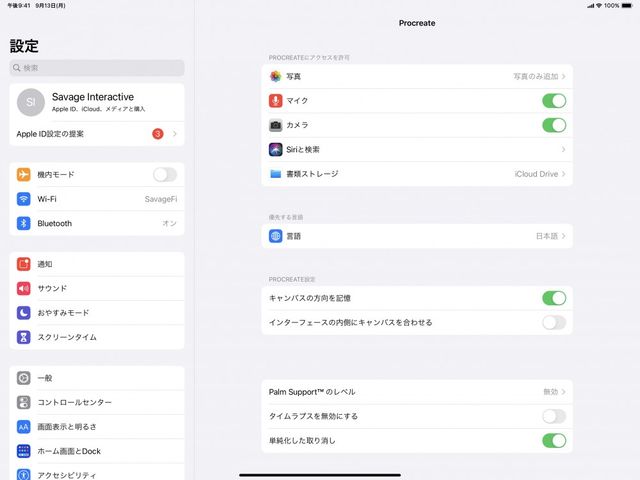Toggle 単純化した取り消し switch off
The height and width of the screenshot is (480, 640).
(x=554, y=440)
